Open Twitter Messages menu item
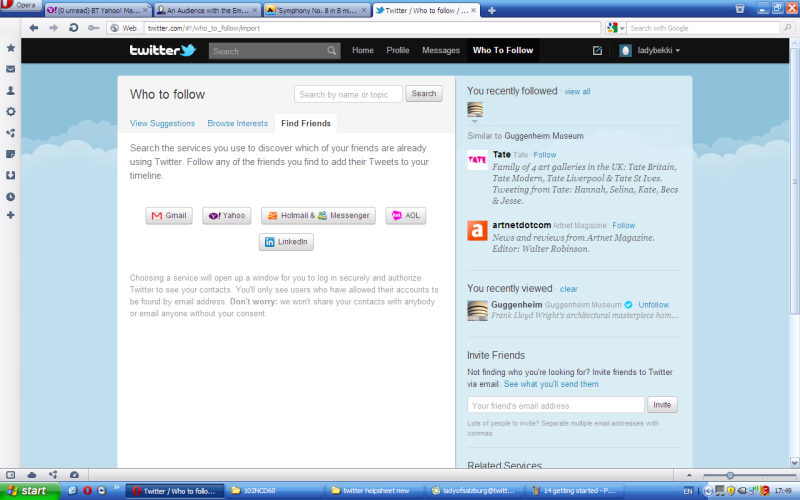 pyautogui.click(x=441, y=51)
